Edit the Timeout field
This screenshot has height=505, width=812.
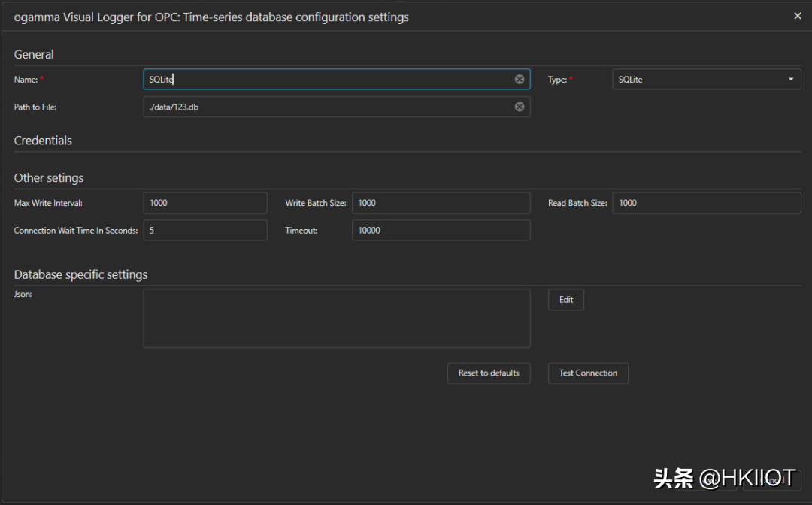[x=441, y=230]
